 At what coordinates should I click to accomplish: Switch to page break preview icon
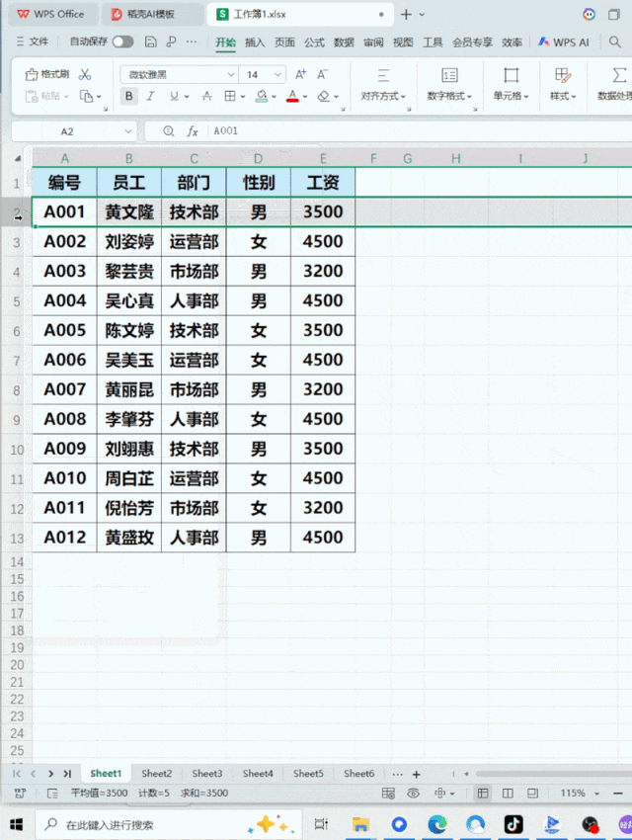coord(532,793)
